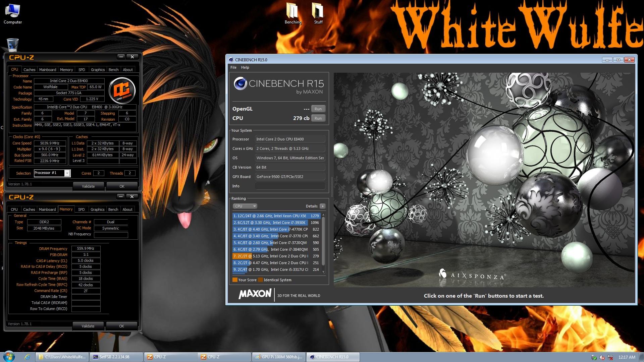Click the CINEBENCH R15.0 taskbar item
Viewport: 644px width, 362px height.
coord(333,357)
